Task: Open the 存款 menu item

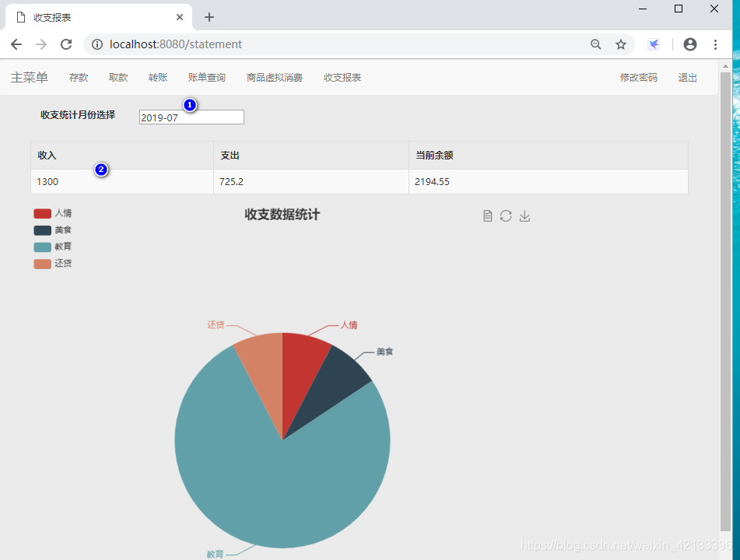Action: click(79, 77)
